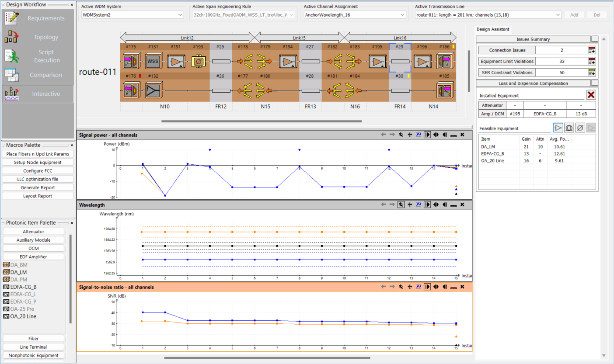Open the Comparison workflow step
This screenshot has width=614, height=364.
point(37,75)
